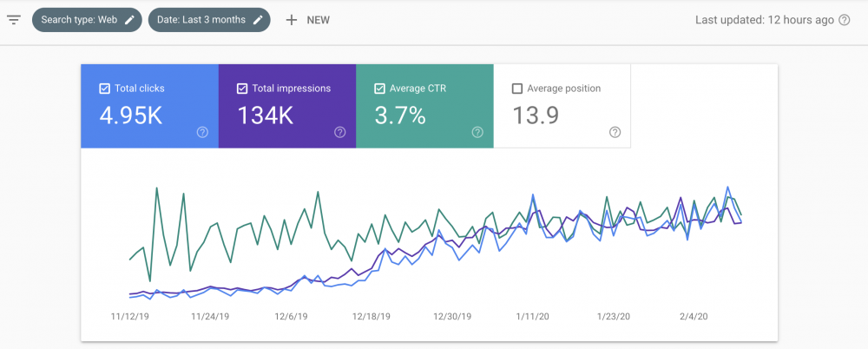868x349 pixels.
Task: Add a NEW filter
Action: tap(308, 20)
